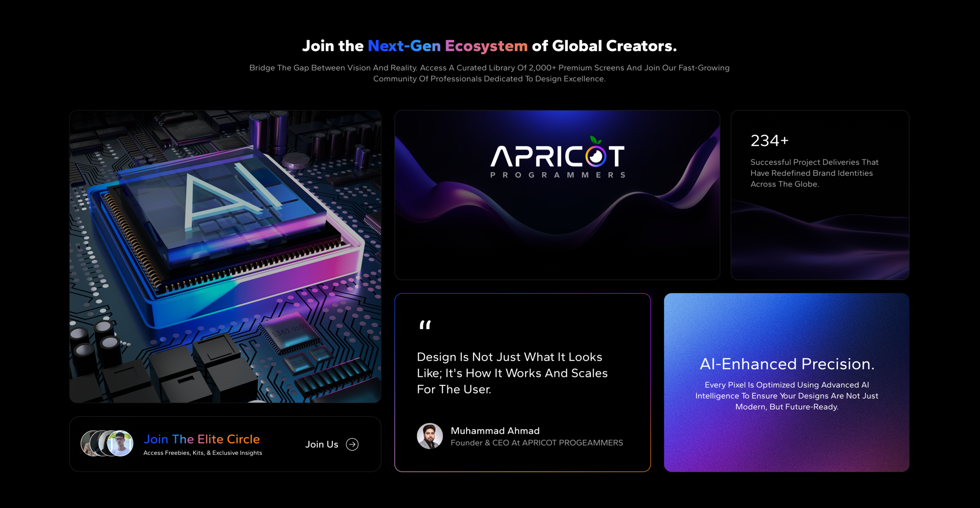Click the Design Is Not Just quote text
Screen dimensions: 980x508
point(512,373)
